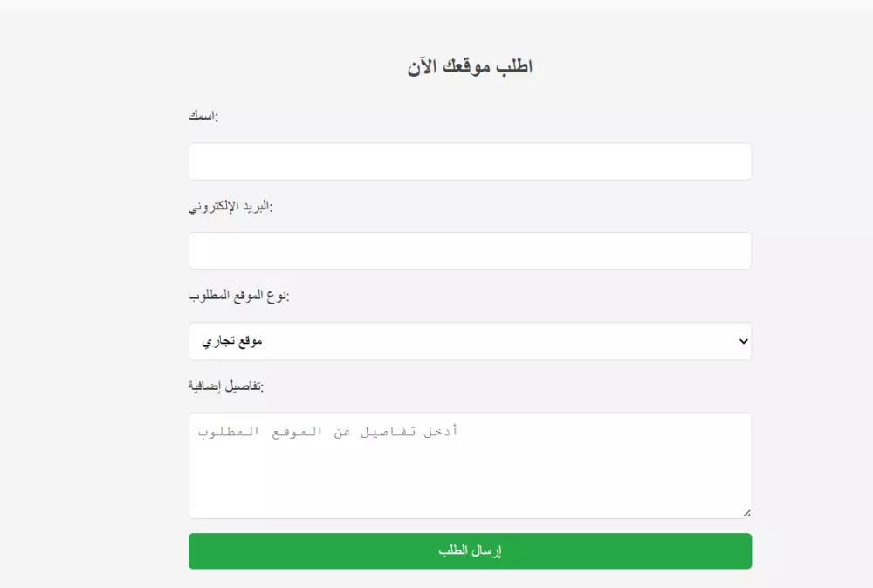The height and width of the screenshot is (588, 873).
Task: Click the البريد الإلكتروني email input field
Action: coord(469,250)
